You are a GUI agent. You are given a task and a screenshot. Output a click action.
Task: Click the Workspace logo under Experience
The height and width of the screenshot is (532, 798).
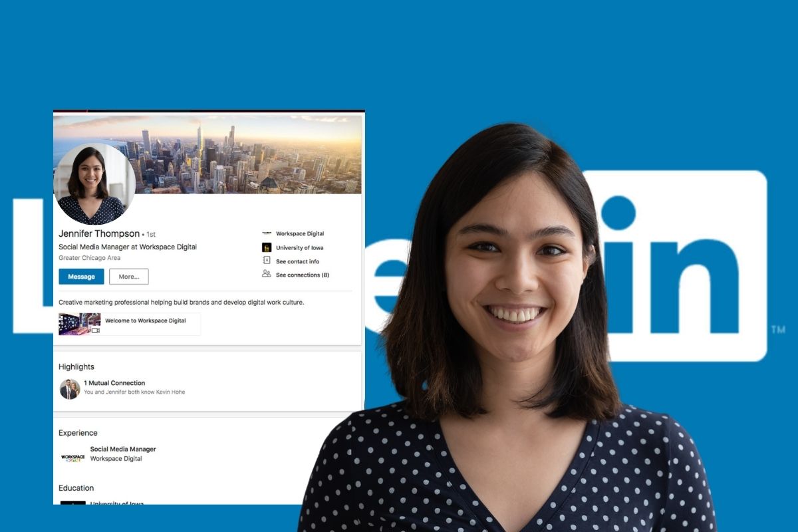click(x=72, y=458)
